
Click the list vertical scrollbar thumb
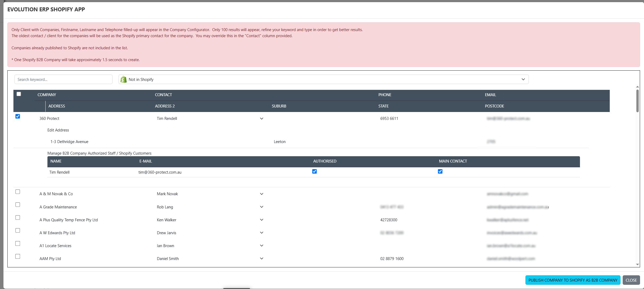(x=637, y=101)
